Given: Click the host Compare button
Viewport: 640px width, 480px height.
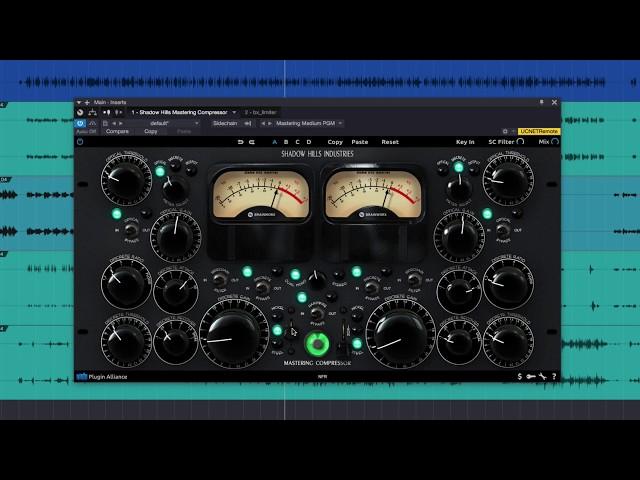Looking at the screenshot, I should [117, 131].
